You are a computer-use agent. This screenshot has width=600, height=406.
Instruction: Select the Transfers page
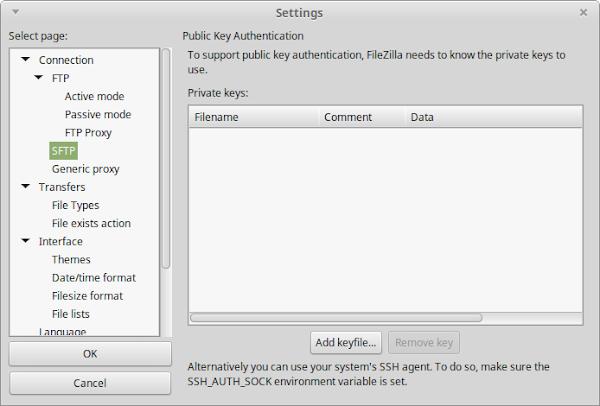click(x=62, y=187)
